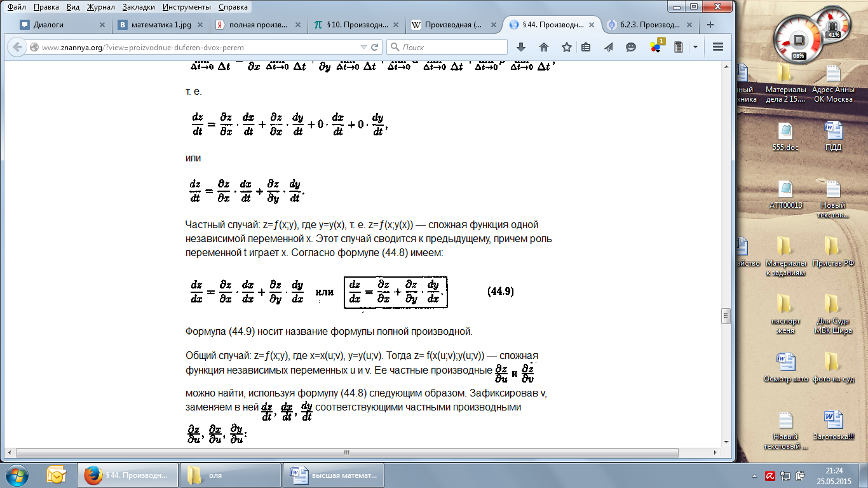
Task: Click the network tray icon
Action: (x=785, y=475)
